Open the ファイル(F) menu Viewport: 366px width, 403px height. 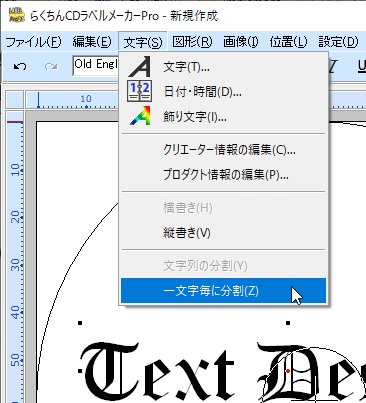coord(34,42)
